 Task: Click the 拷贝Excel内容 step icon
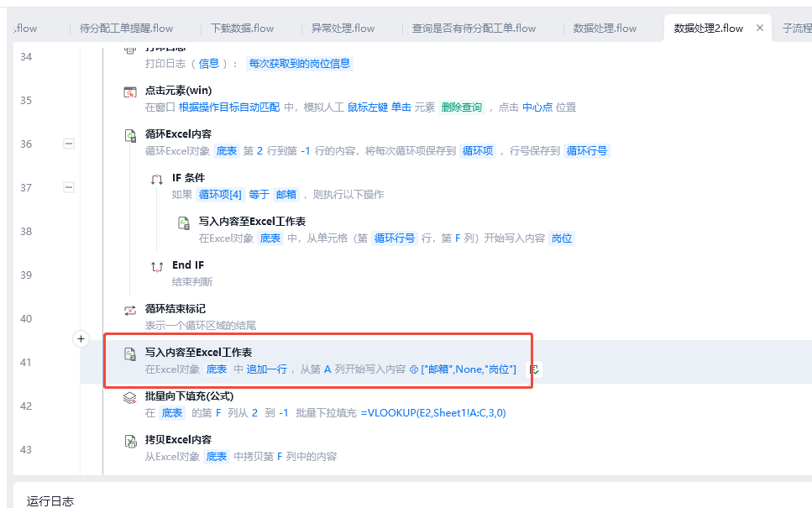click(x=130, y=441)
